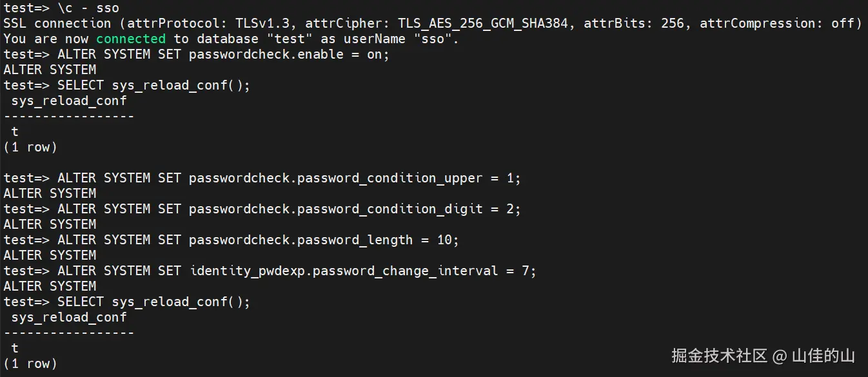Click the green "connected" word
Viewport: 868px width, 377px height.
pyautogui.click(x=131, y=39)
